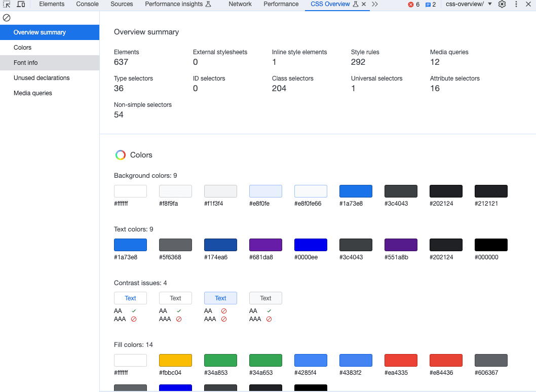Open the Console tab

tap(88, 4)
